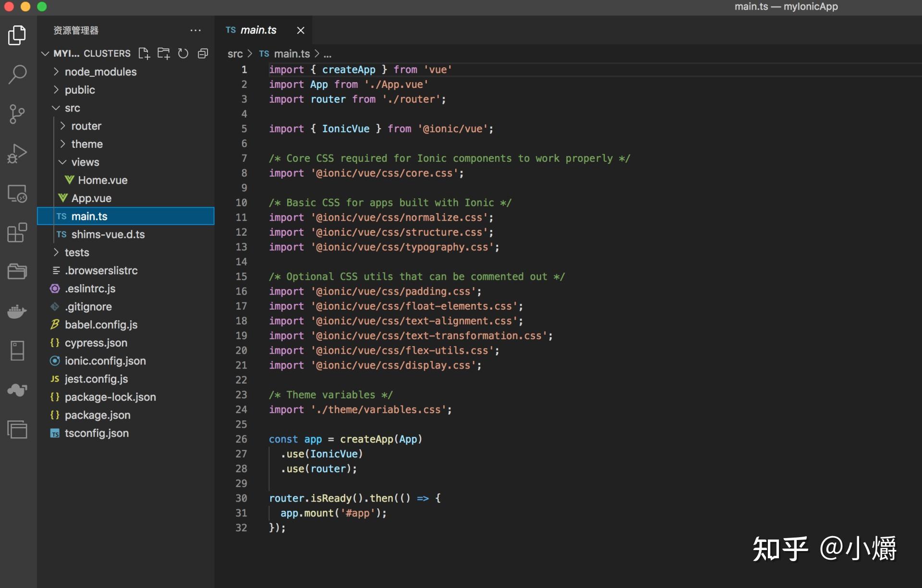Open the Search view in activity bar
The height and width of the screenshot is (588, 922).
point(17,74)
